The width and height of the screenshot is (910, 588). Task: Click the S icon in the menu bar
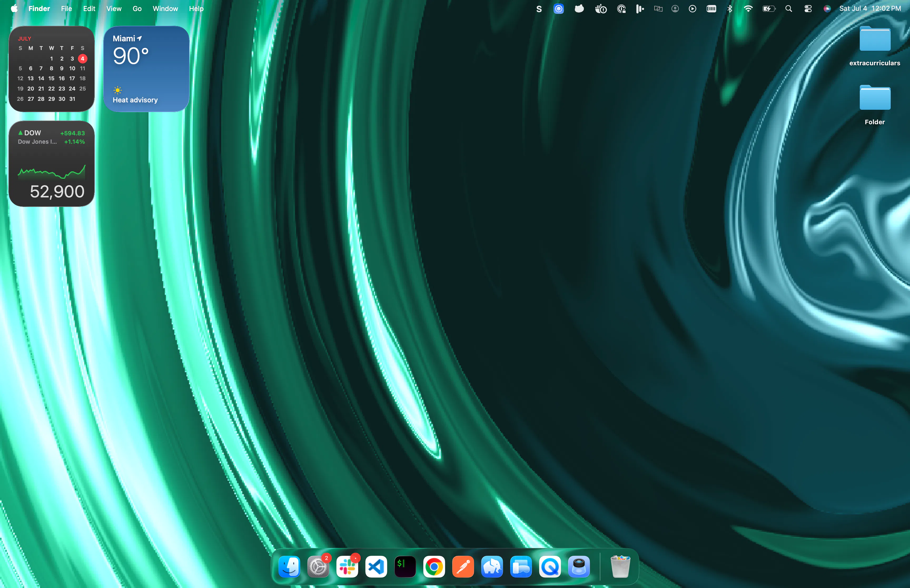(539, 9)
